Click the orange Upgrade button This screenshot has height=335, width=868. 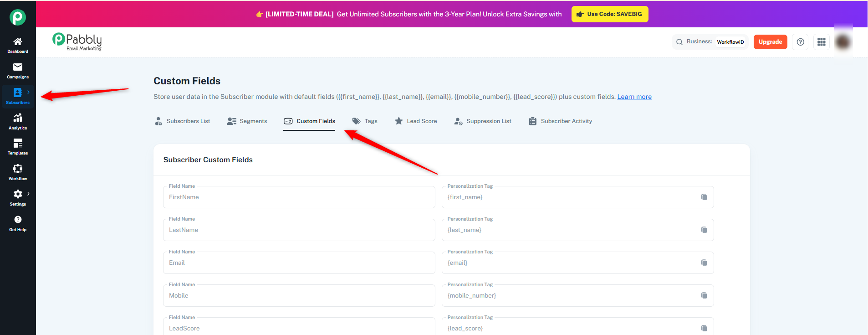tap(771, 42)
